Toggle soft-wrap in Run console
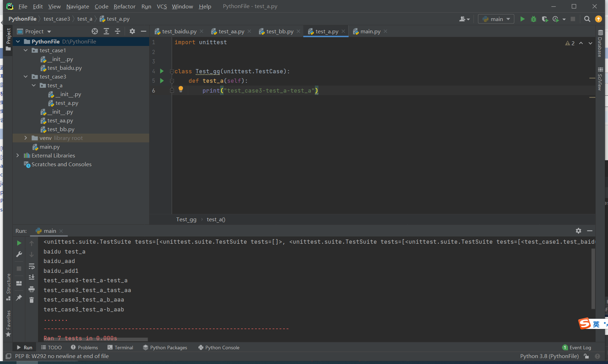This screenshot has width=608, height=364. tap(32, 267)
